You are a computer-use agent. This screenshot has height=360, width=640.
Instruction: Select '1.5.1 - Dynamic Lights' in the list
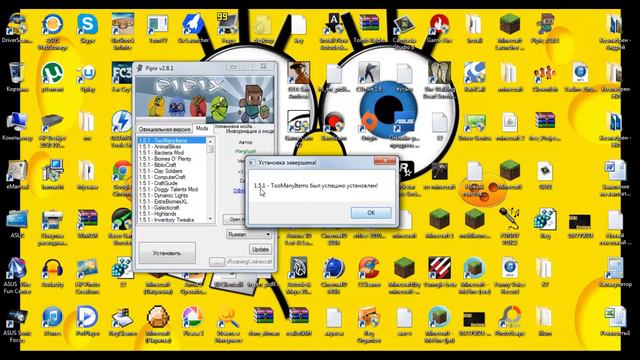[172, 196]
